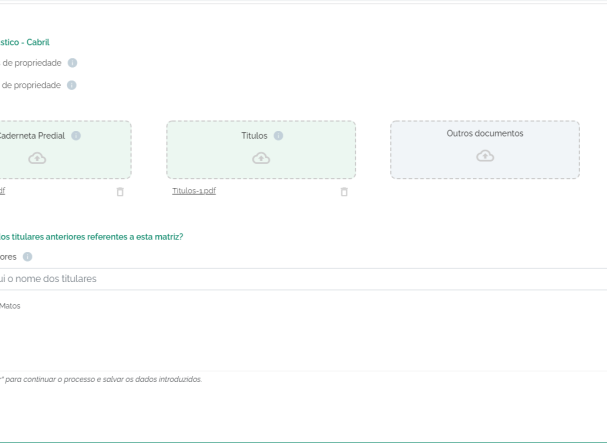The image size is (607, 443).
Task: Open the uploaded Caderneta Predial pdf link
Action: click(3, 191)
